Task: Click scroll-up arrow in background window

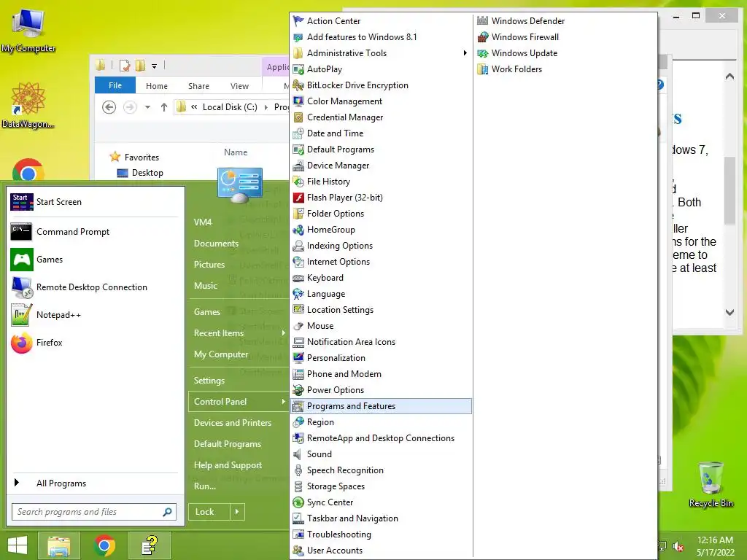Action: pos(729,77)
